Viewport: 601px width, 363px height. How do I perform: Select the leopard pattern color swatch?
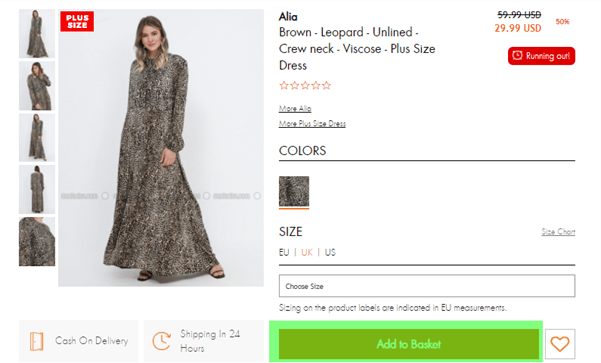click(x=294, y=191)
